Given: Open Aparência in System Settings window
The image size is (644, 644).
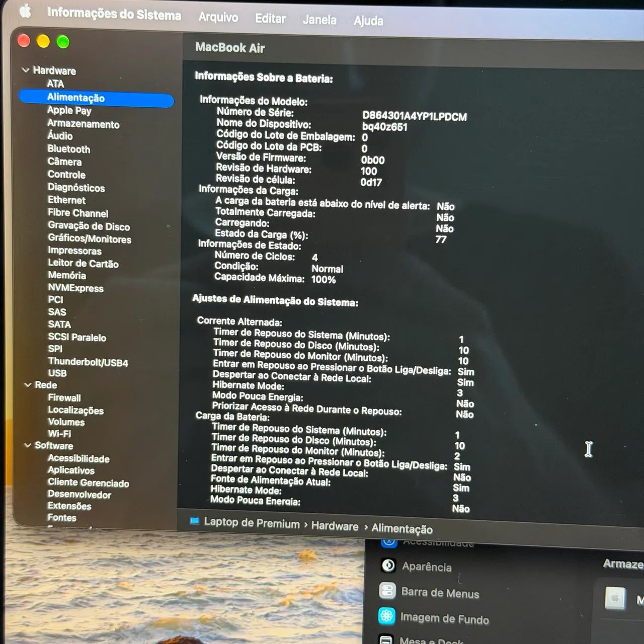Looking at the screenshot, I should pos(427,567).
